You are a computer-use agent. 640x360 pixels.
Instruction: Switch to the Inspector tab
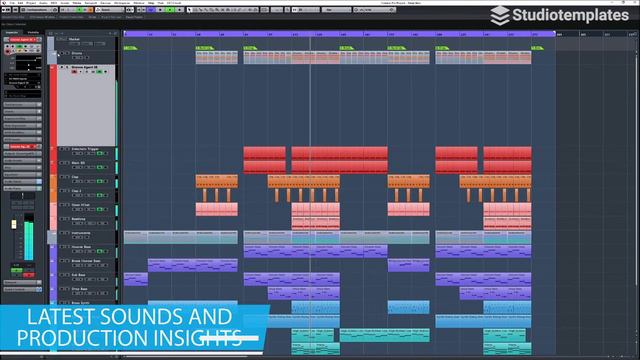tap(12, 33)
